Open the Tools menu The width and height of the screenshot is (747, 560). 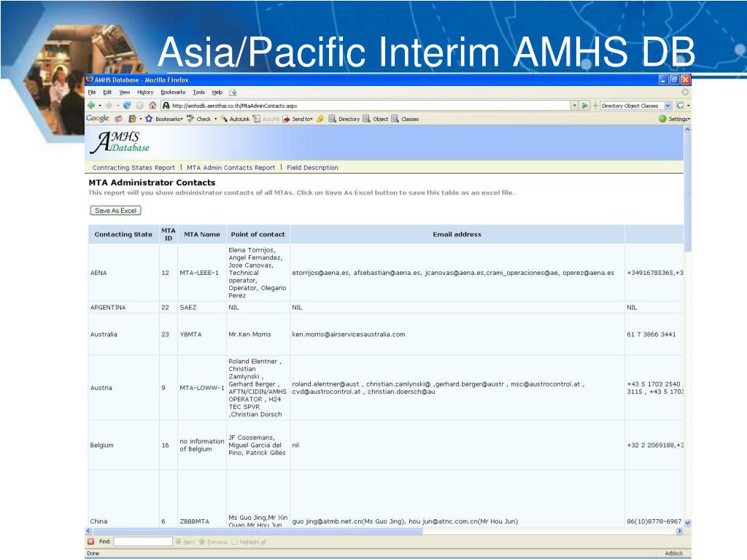click(x=198, y=93)
